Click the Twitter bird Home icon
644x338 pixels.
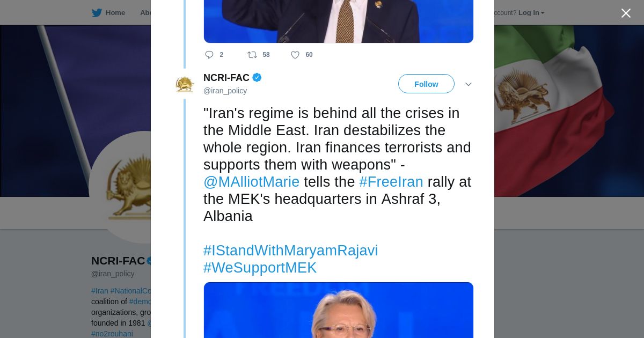click(97, 13)
